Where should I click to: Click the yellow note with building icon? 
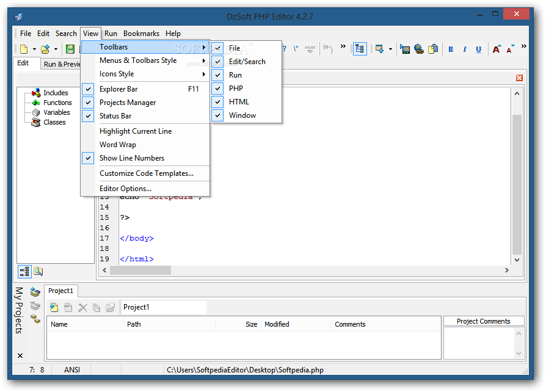(x=433, y=49)
